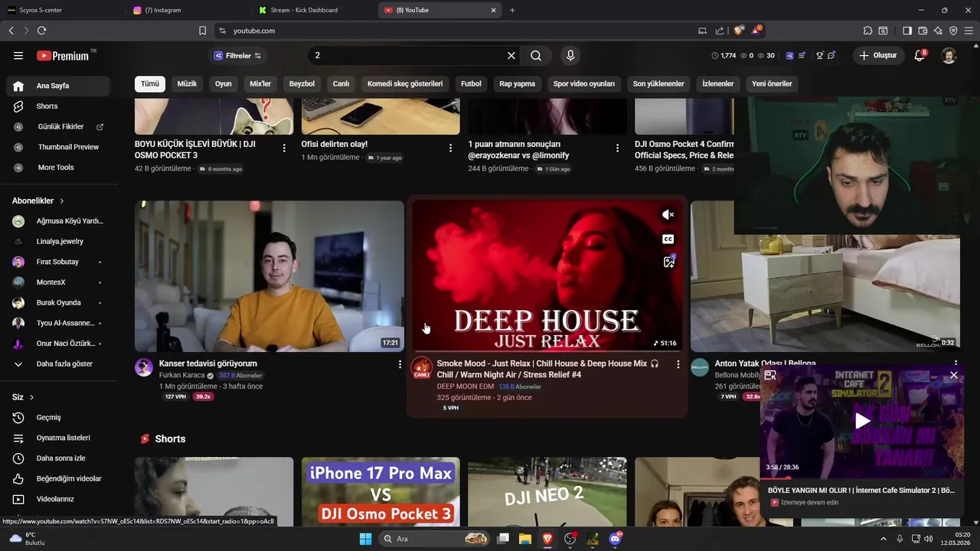Open the vidIQ trophy icon

click(x=819, y=56)
